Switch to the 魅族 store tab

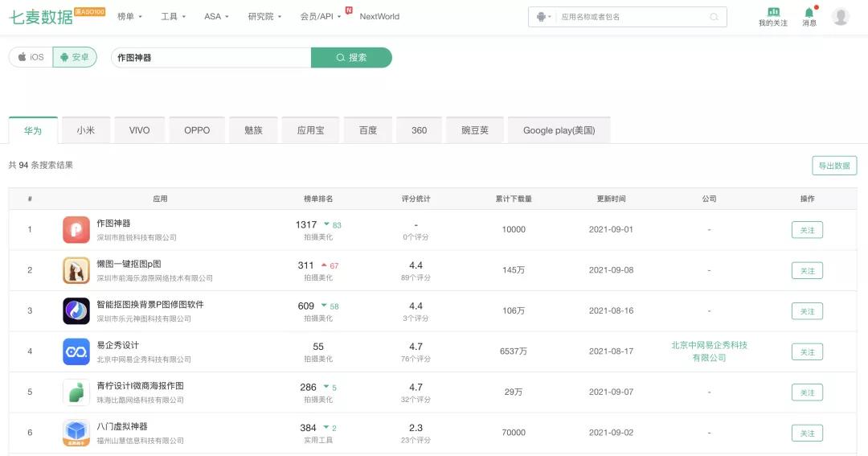[x=253, y=130]
